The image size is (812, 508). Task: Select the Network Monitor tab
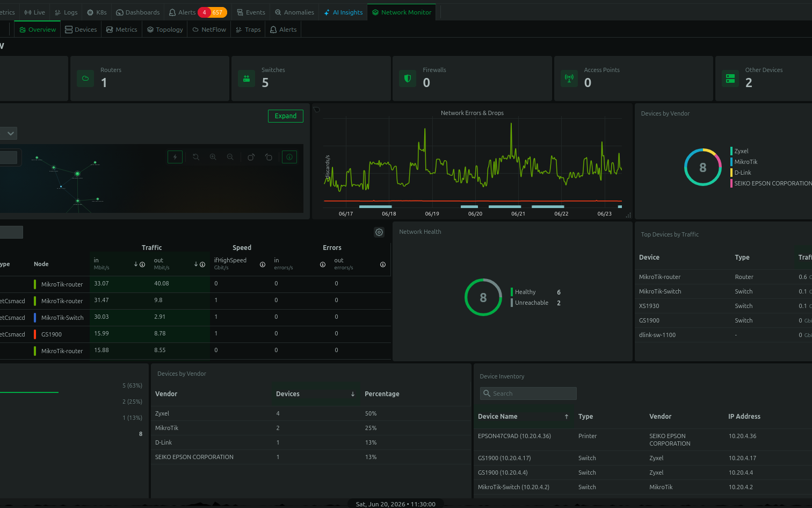pyautogui.click(x=402, y=12)
